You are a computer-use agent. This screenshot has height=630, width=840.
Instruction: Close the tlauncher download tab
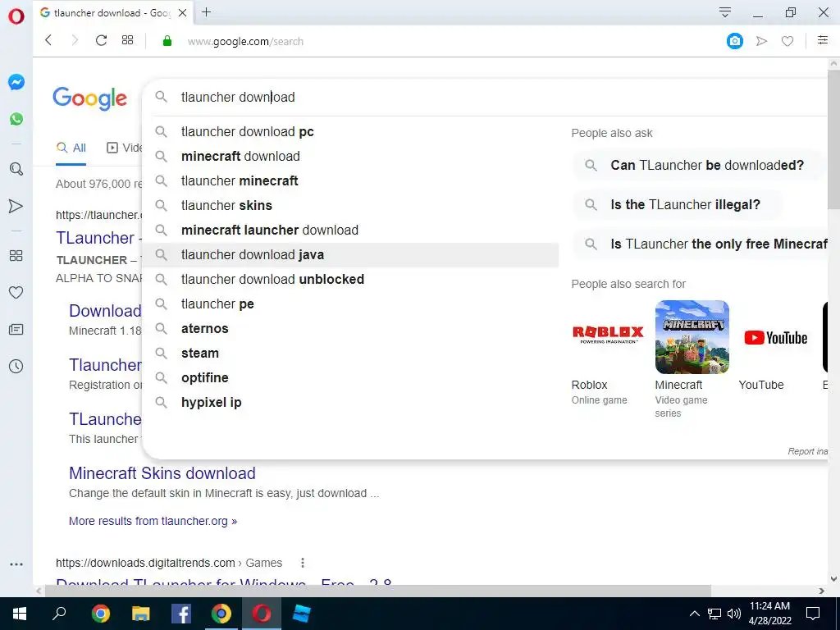pos(183,13)
